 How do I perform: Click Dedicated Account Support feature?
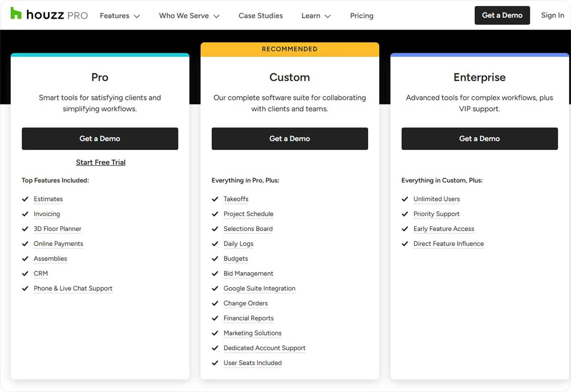(x=264, y=348)
